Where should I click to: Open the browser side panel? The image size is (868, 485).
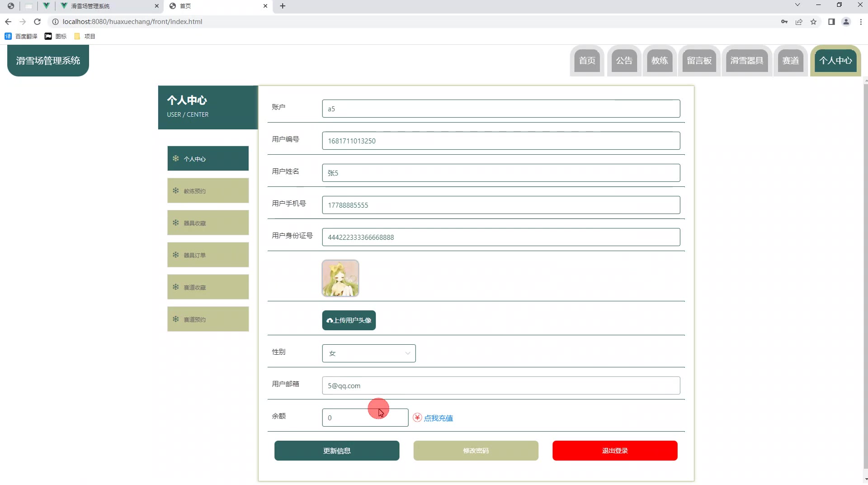831,22
